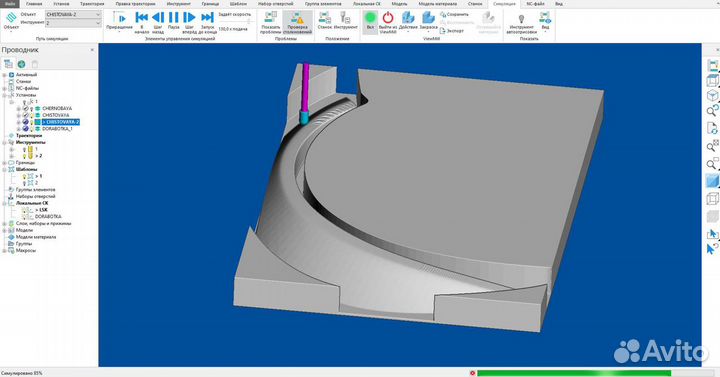Screen dimensions: 720x377
Task: Toggle the check circle of DORABOTKA_1 toolpath
Action: point(26,129)
